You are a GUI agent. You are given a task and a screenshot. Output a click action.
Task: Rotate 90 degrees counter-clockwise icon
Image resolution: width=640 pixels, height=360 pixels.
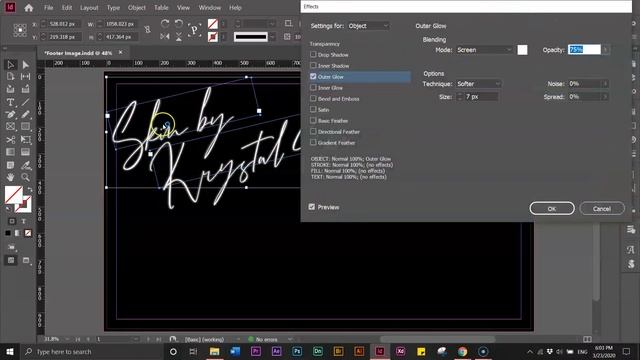coord(179,24)
